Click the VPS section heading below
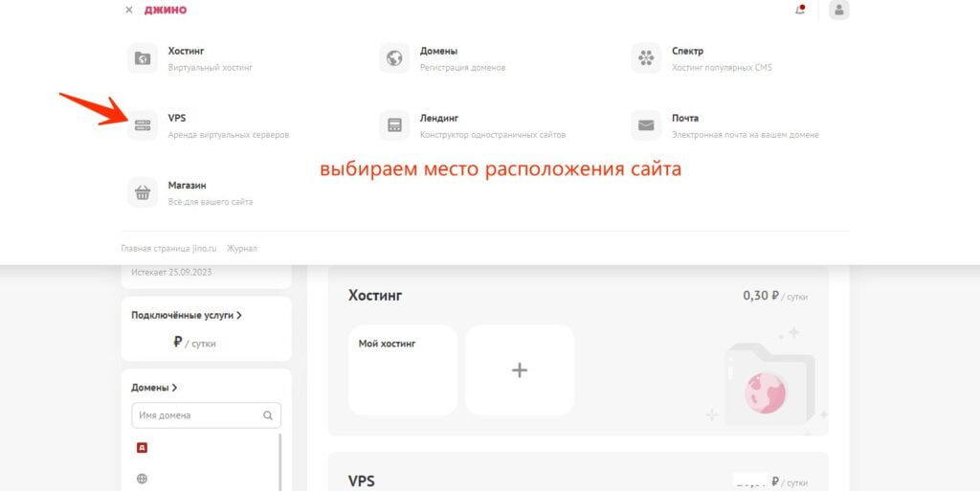This screenshot has height=491, width=980. pyautogui.click(x=361, y=481)
